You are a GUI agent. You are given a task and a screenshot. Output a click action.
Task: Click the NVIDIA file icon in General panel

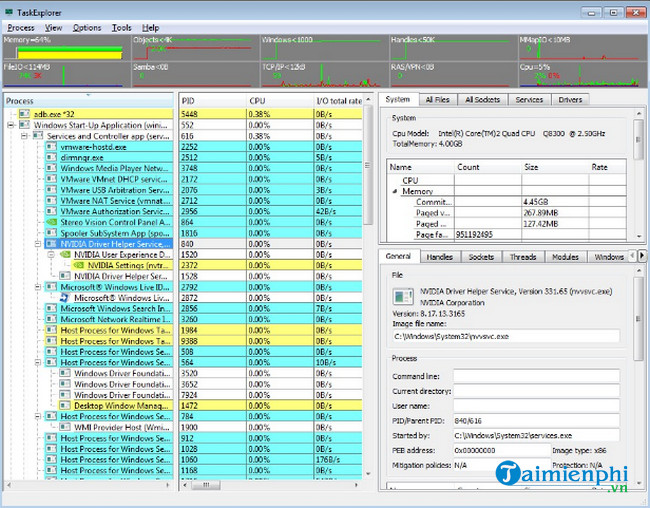click(402, 296)
